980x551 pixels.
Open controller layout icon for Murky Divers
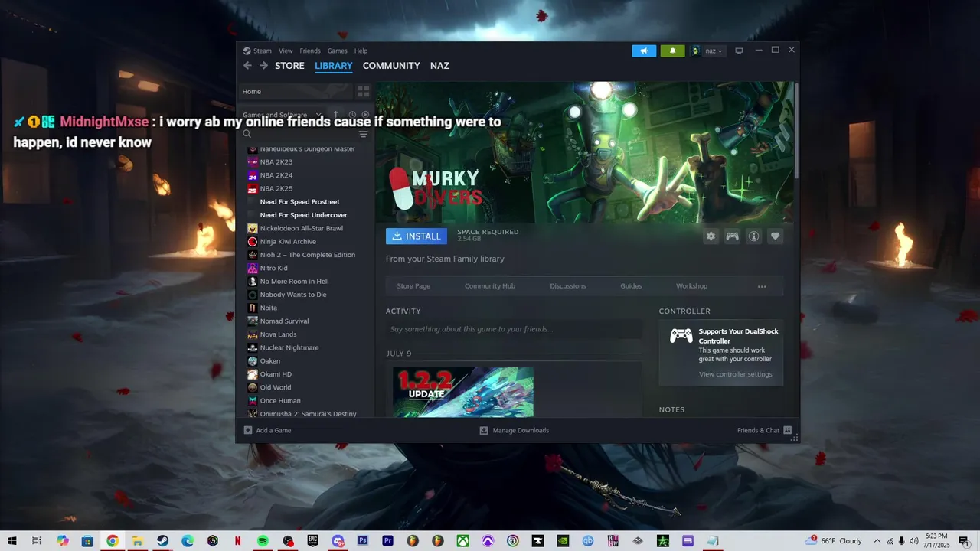[x=732, y=236]
